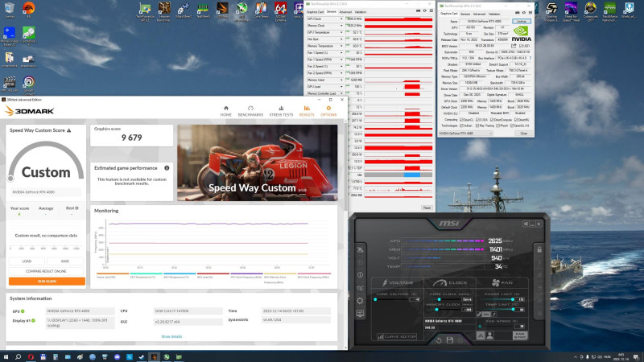644x362 pixels.
Task: Open the 3DMark Options gear
Action: click(x=328, y=111)
